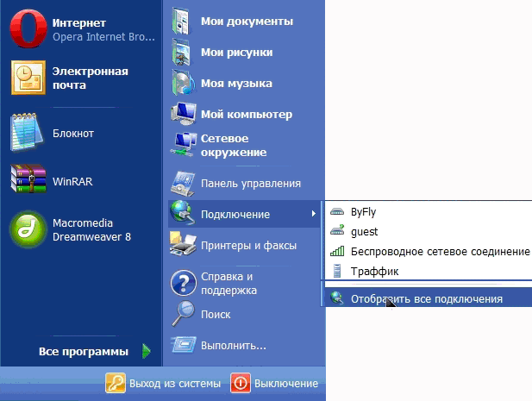The width and height of the screenshot is (532, 401).
Task: Click the Блокнот text label
Action: tap(73, 134)
